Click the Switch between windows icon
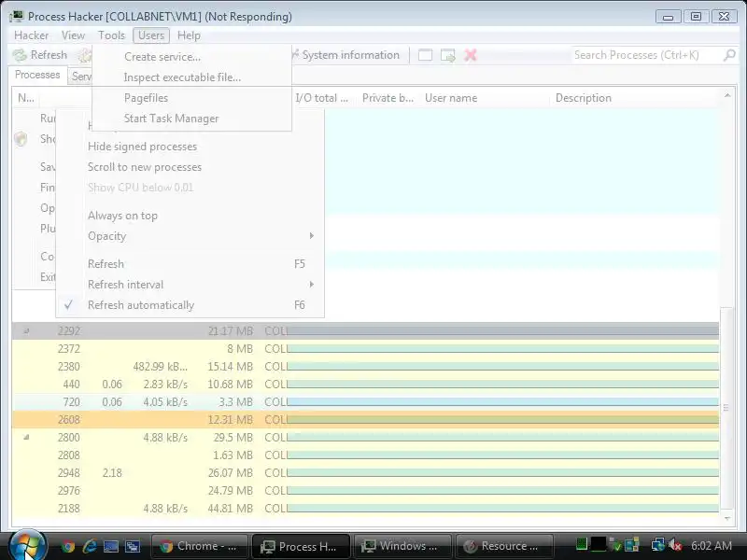The height and width of the screenshot is (560, 747). pyautogui.click(x=133, y=546)
